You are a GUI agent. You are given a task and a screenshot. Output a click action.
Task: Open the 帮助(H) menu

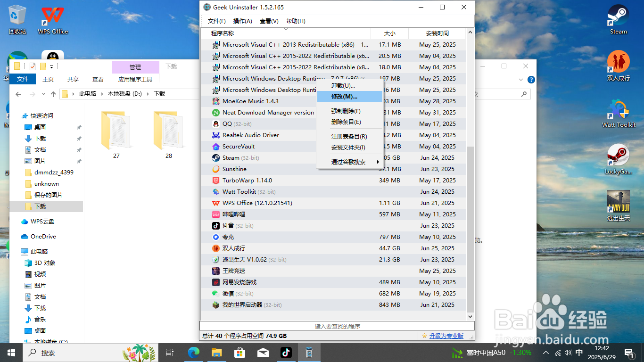coord(296,21)
